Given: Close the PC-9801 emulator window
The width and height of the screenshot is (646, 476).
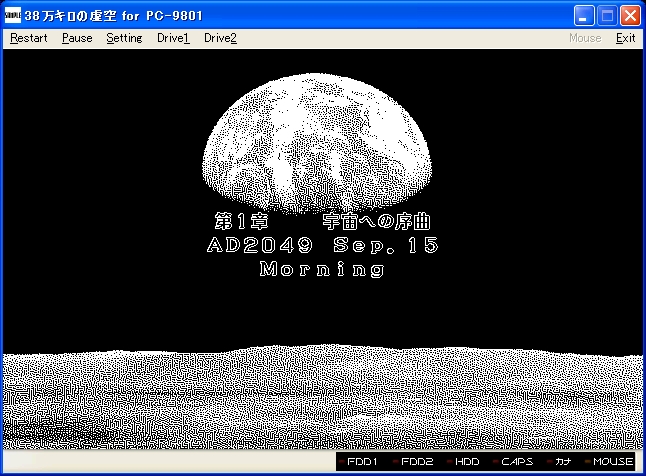Looking at the screenshot, I should [x=630, y=16].
